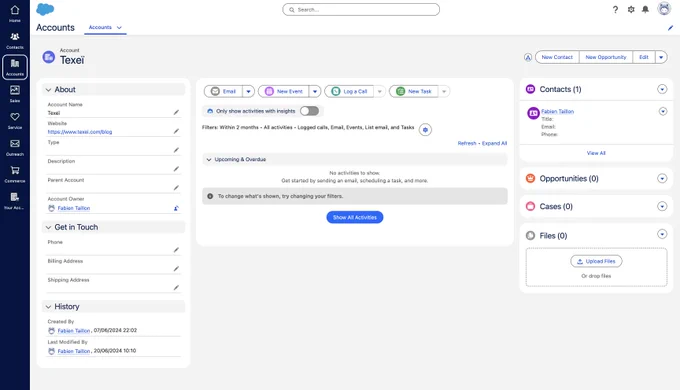680x390 pixels.
Task: Click the New Task button
Action: click(414, 92)
